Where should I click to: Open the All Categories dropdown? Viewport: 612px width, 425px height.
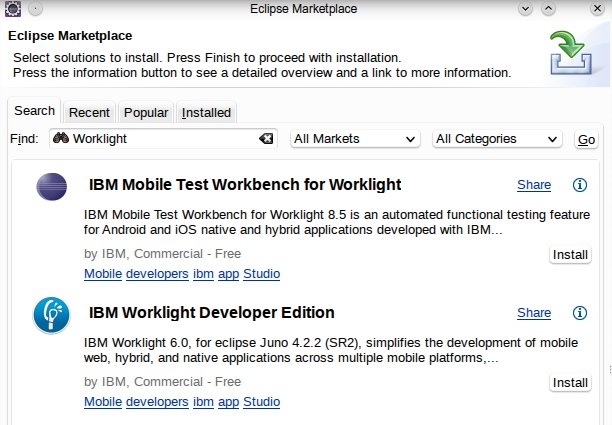point(497,139)
